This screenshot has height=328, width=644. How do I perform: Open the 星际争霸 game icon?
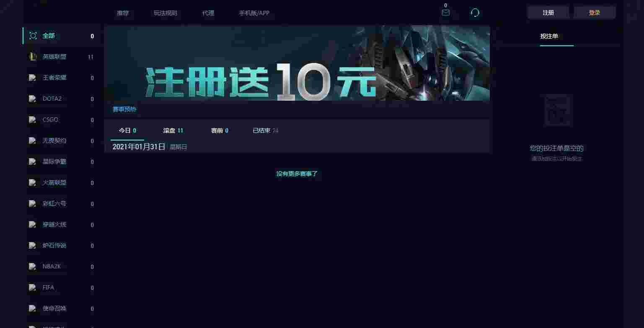[32, 161]
